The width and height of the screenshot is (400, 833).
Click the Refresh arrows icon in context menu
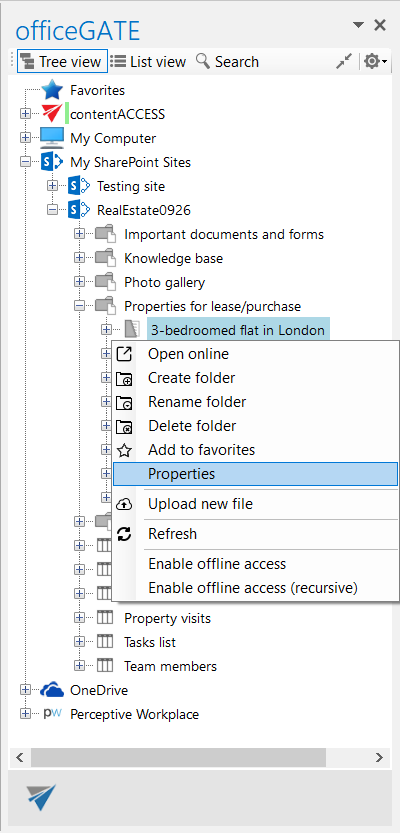click(x=124, y=533)
